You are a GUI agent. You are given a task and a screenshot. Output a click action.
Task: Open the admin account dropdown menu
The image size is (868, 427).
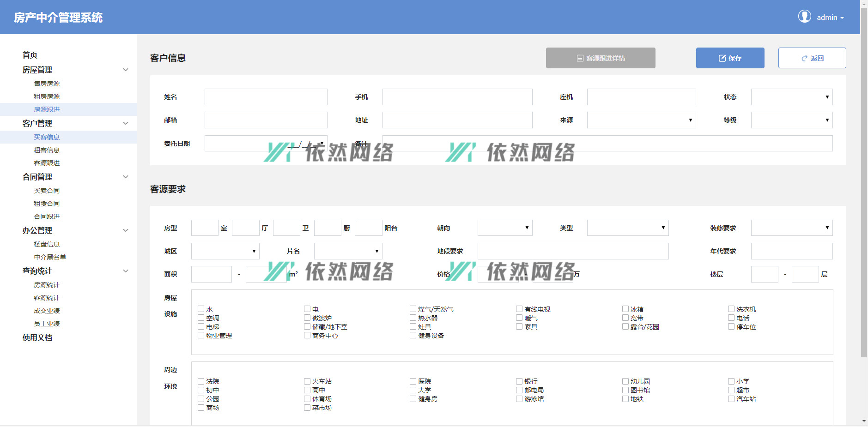tap(830, 18)
